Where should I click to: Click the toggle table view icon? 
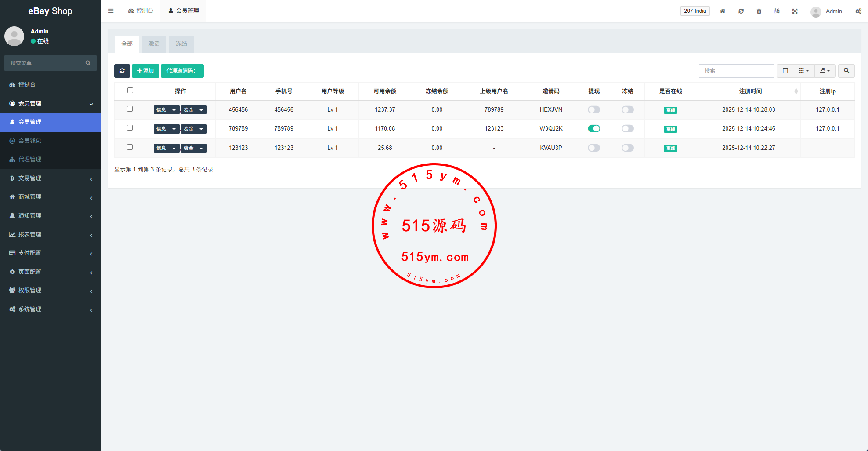[x=785, y=71]
